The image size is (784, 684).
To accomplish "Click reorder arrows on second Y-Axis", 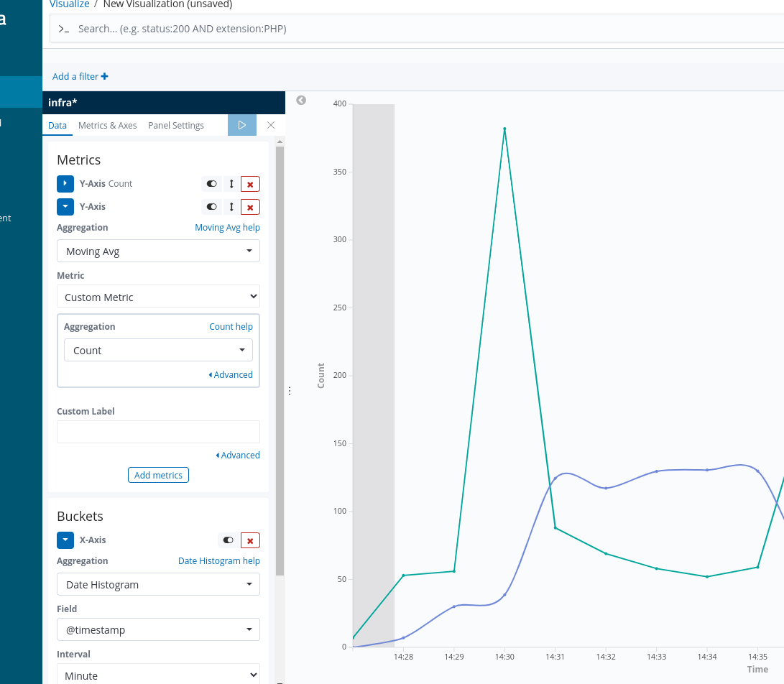I will [x=231, y=207].
